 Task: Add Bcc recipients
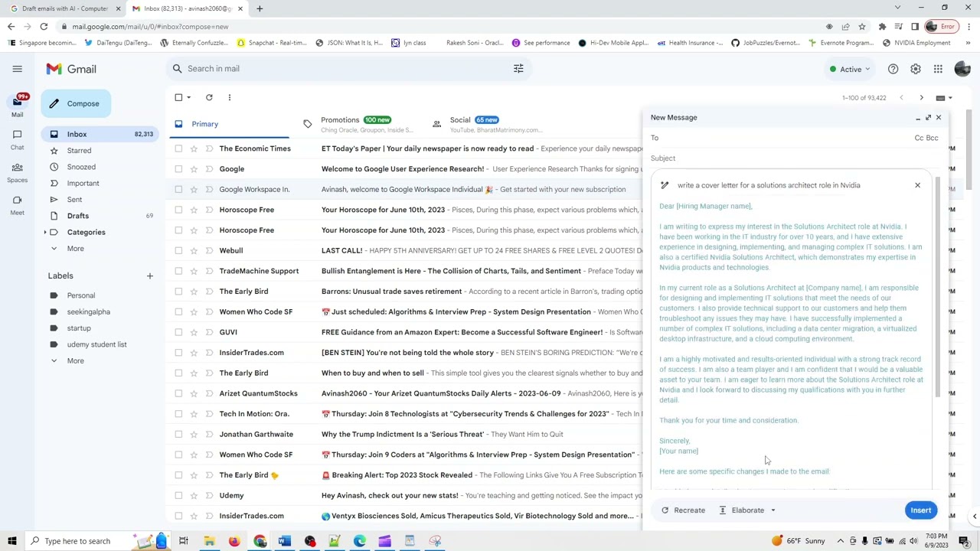click(933, 138)
